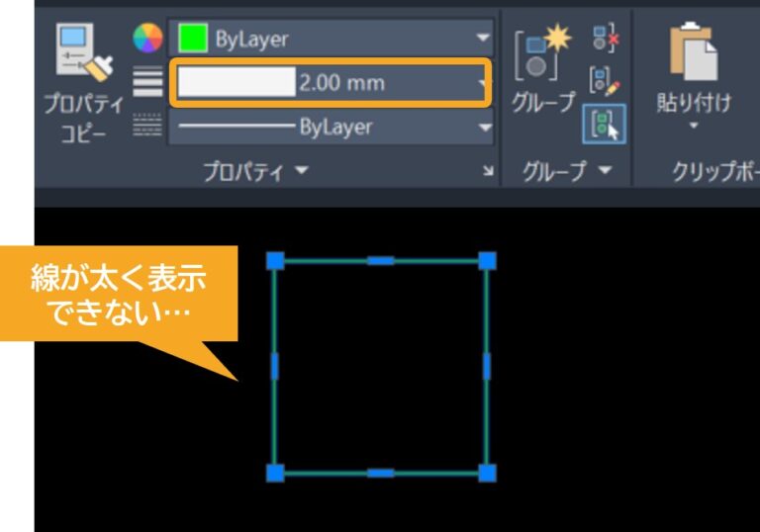The width and height of the screenshot is (760, 532).
Task: Open the paste options arrow under 貼り付け
Action: (693, 126)
